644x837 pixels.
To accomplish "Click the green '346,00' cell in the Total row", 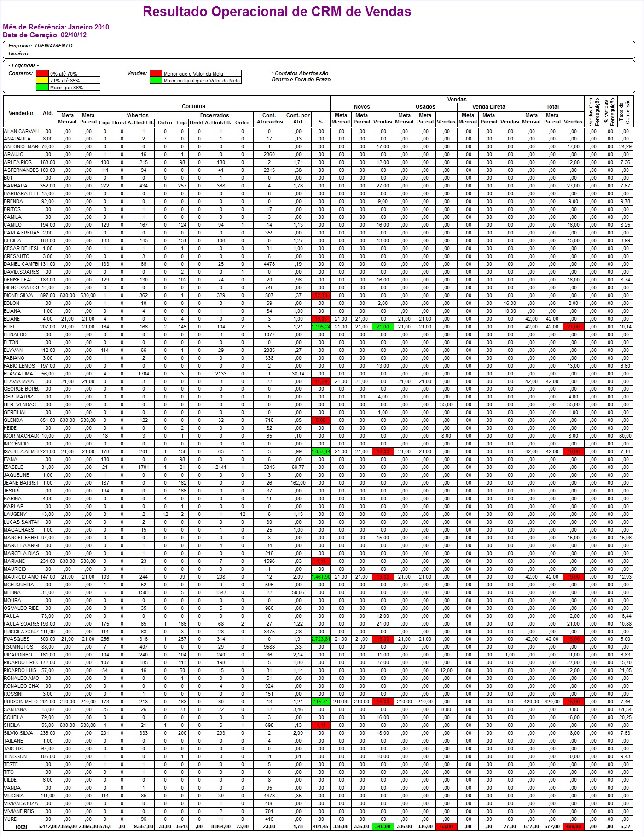I will [383, 826].
